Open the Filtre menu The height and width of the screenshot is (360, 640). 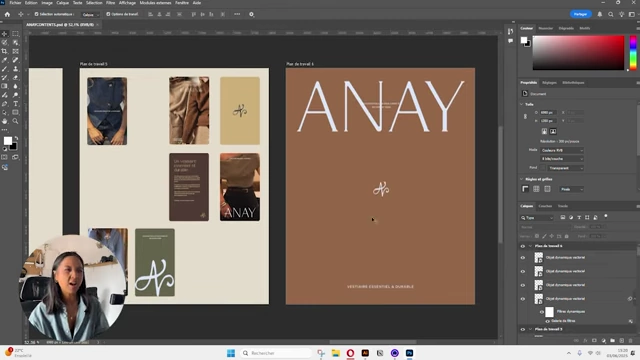(110, 3)
